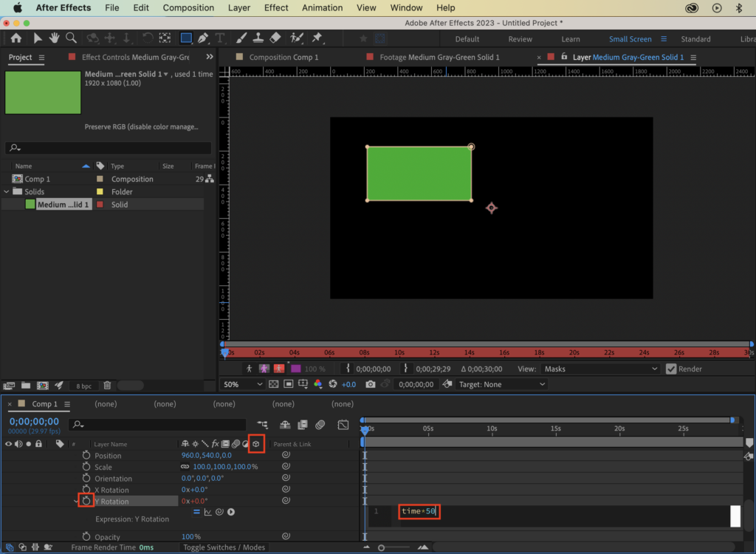Screen dimensions: 756x554
Task: Switch to the Standard workspace
Action: tap(695, 39)
